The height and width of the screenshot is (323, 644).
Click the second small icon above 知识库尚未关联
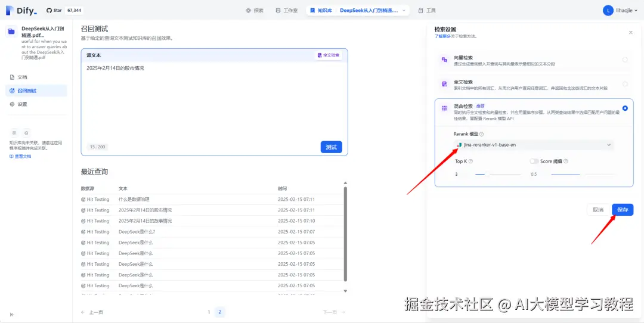point(26,132)
